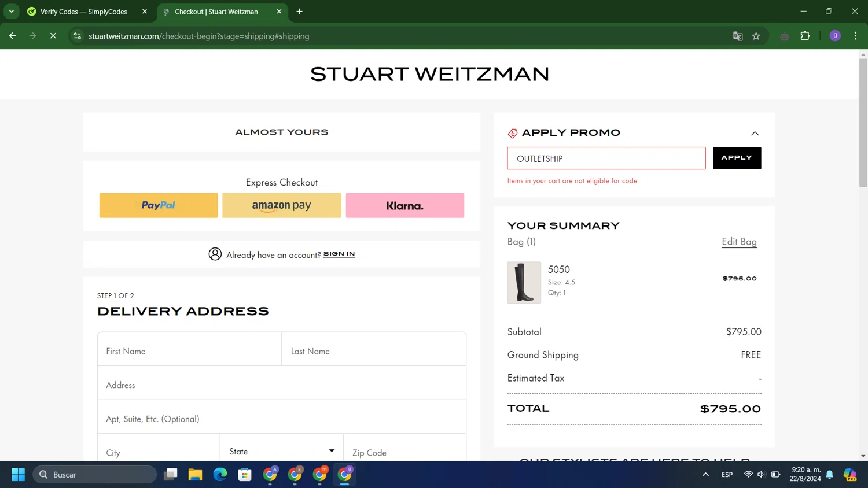Viewport: 868px width, 488px height.
Task: Open File Explorer from taskbar
Action: 195,475
